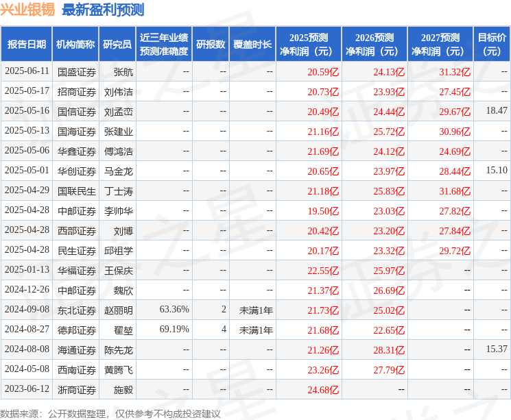Click the 华福证券 institution cell

[77, 271]
